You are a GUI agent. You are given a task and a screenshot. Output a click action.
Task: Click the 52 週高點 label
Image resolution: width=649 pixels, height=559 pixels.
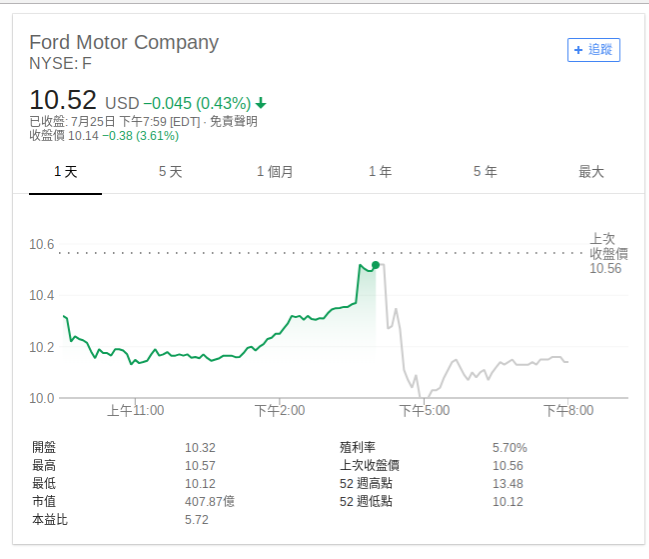click(x=366, y=483)
